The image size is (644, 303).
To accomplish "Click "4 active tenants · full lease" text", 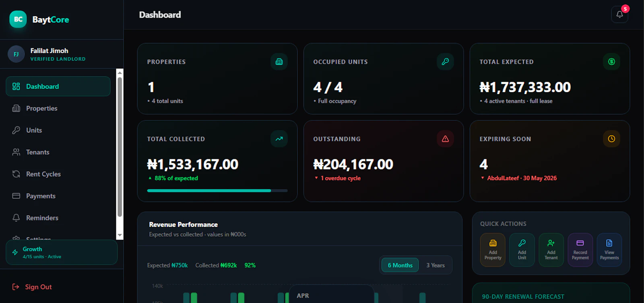I will coord(518,101).
